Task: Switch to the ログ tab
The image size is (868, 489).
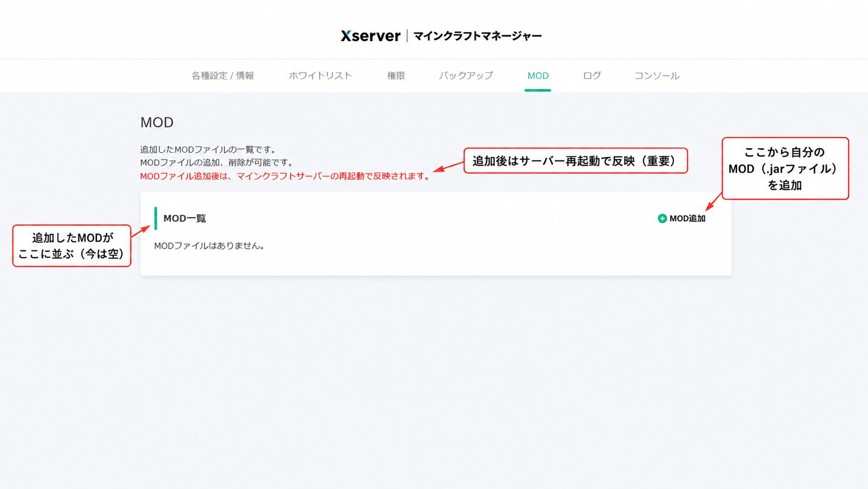Action: [592, 76]
